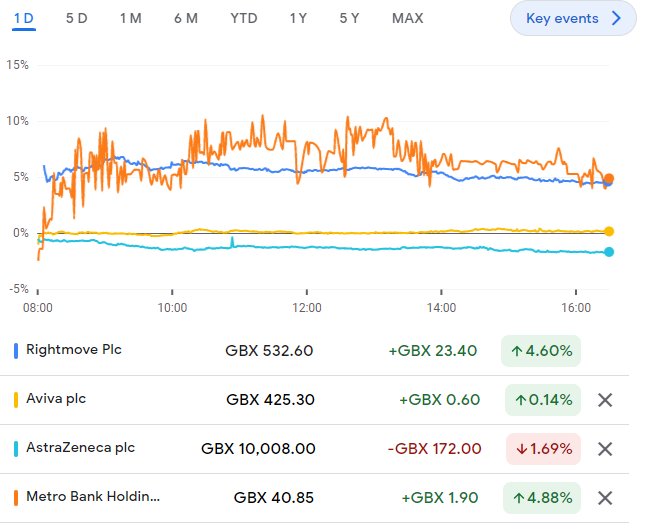Viewport: 651px width, 525px height.
Task: Click the 10:00 time axis label
Action: coord(172,308)
